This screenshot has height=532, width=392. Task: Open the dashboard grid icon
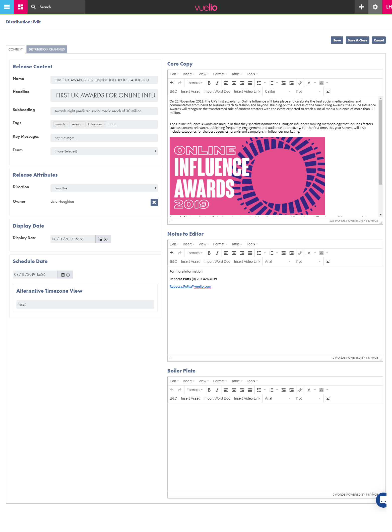(x=21, y=7)
